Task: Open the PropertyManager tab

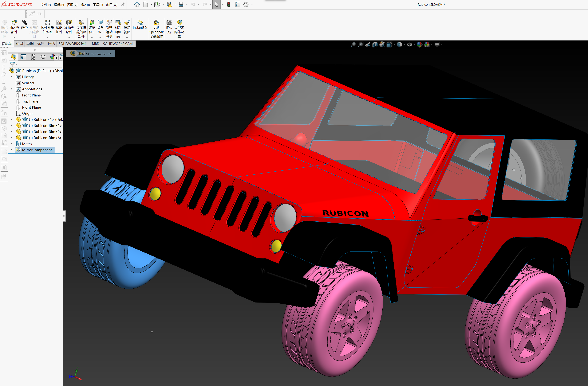Action: (23, 57)
